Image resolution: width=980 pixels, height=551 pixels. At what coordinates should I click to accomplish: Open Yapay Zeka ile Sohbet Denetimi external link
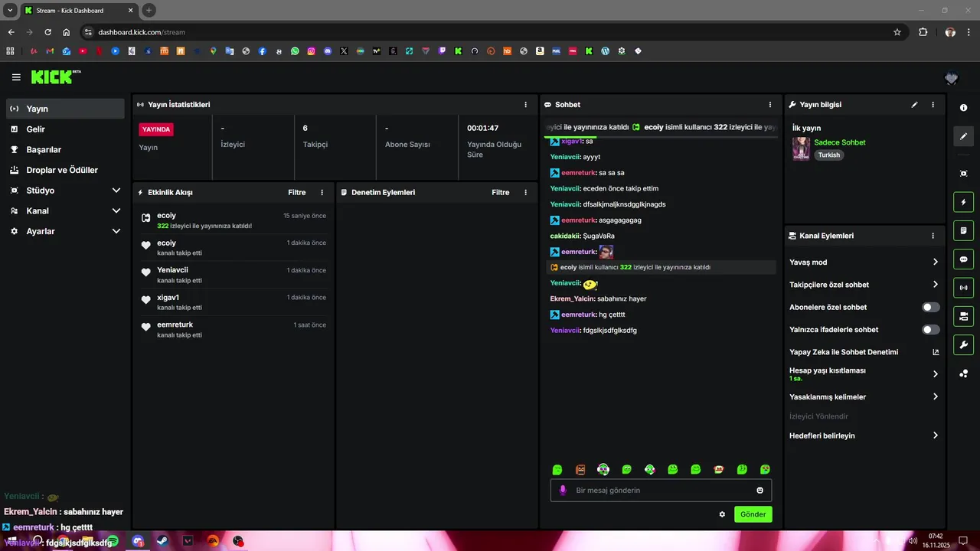(x=936, y=352)
